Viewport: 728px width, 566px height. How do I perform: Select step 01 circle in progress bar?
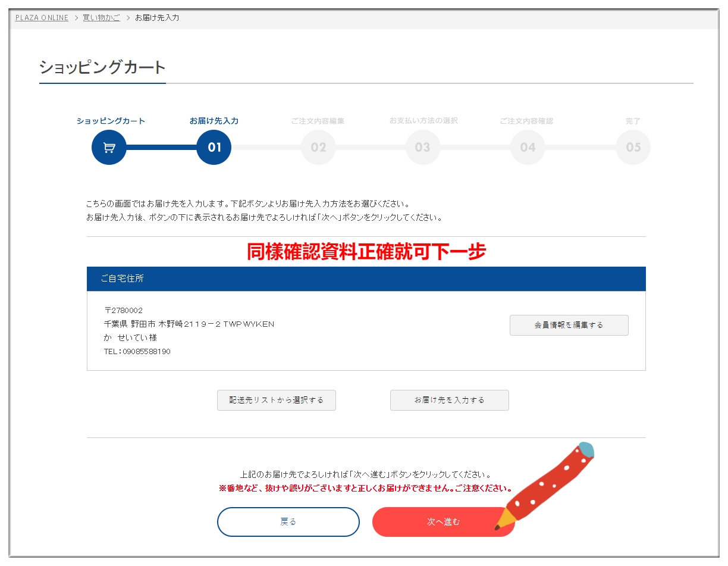point(214,148)
